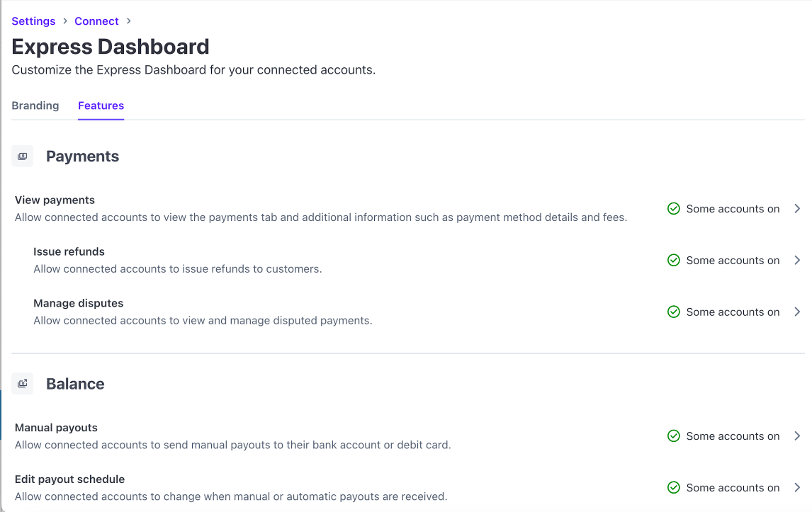Image resolution: width=812 pixels, height=512 pixels.
Task: Open the Connect breadcrumb link
Action: [96, 21]
